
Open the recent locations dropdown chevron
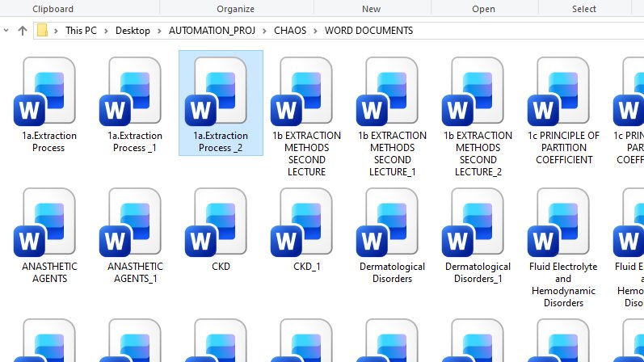[x=6, y=31]
